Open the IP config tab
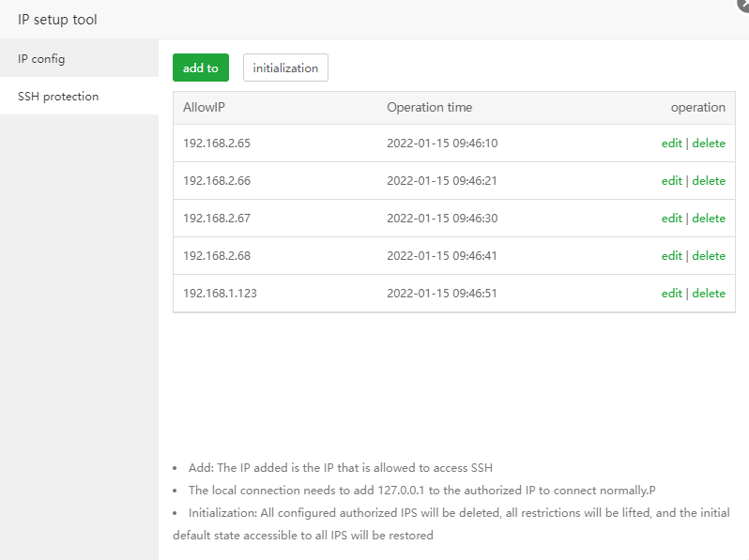Viewport: 749px width, 560px height. [41, 59]
